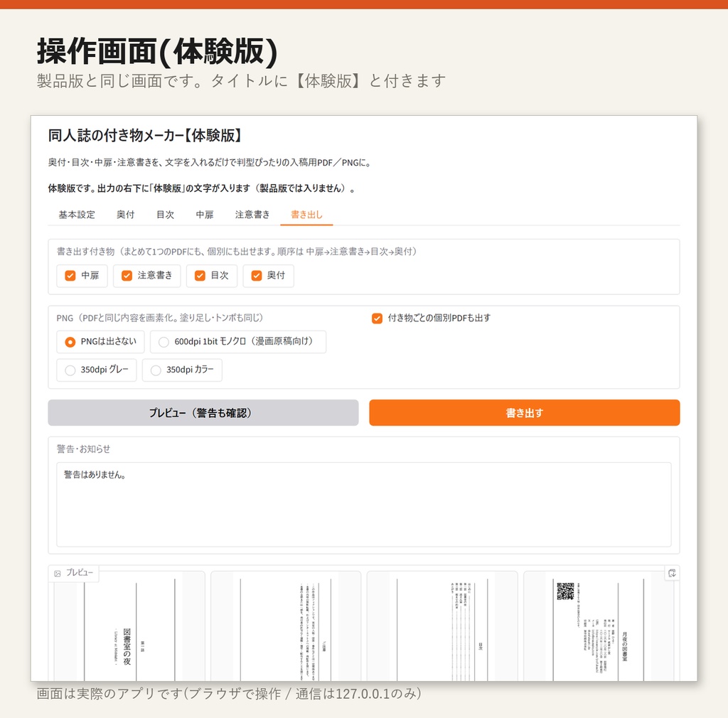The image size is (728, 718).
Task: Click the orange 書き出す button
Action: tap(525, 412)
